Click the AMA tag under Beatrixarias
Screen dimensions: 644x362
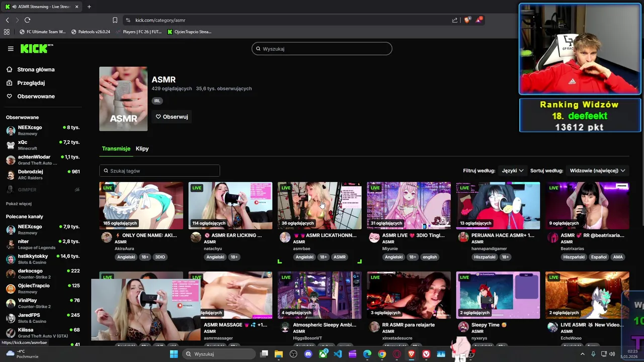coord(618,257)
